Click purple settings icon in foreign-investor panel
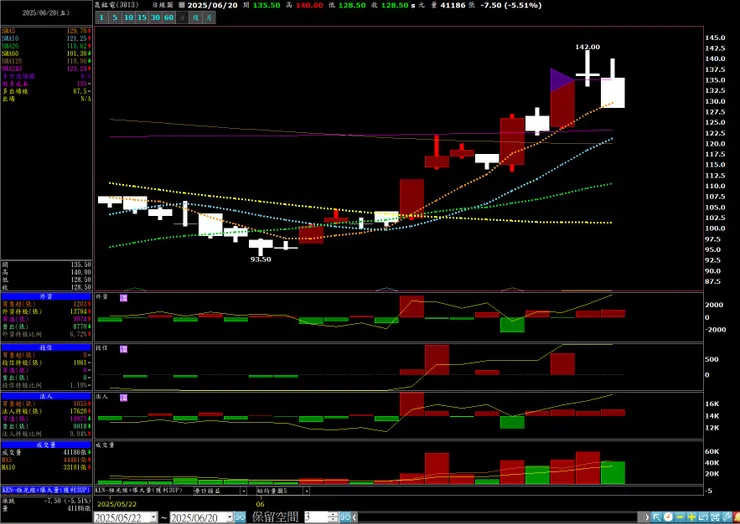 point(124,298)
